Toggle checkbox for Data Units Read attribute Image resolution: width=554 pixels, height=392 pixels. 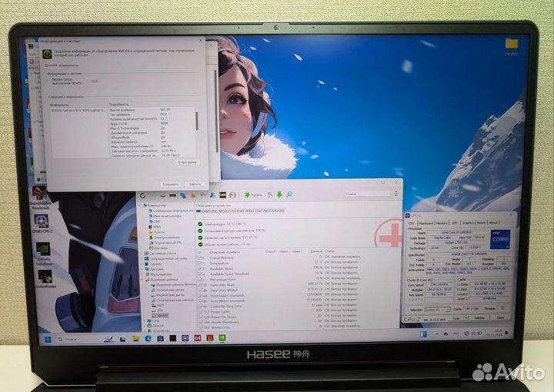point(201,284)
